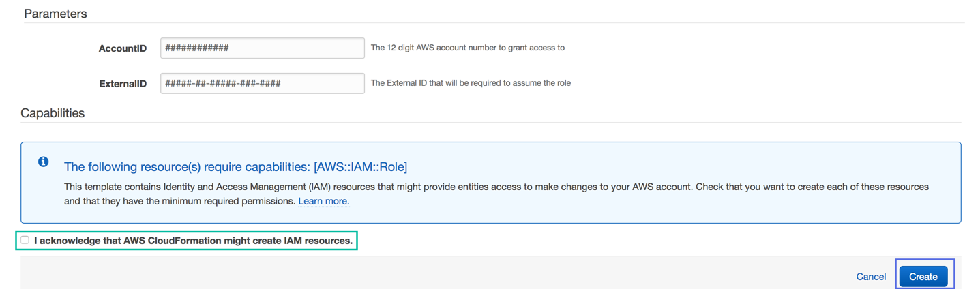Focus the ExternalID text box
Screen dimensions: 980x289
[x=262, y=83]
